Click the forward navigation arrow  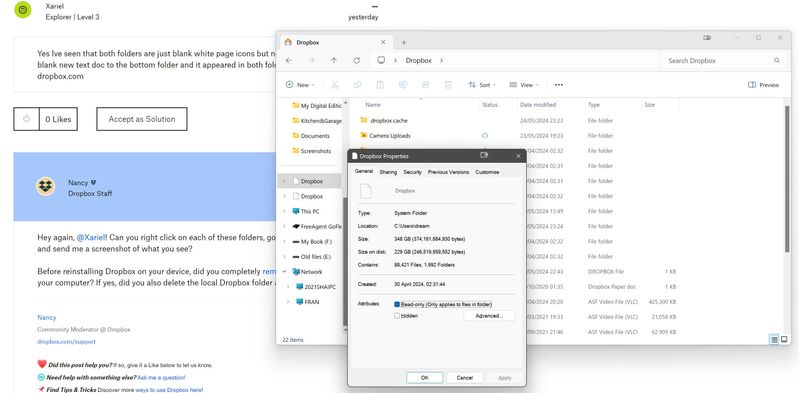[311, 60]
